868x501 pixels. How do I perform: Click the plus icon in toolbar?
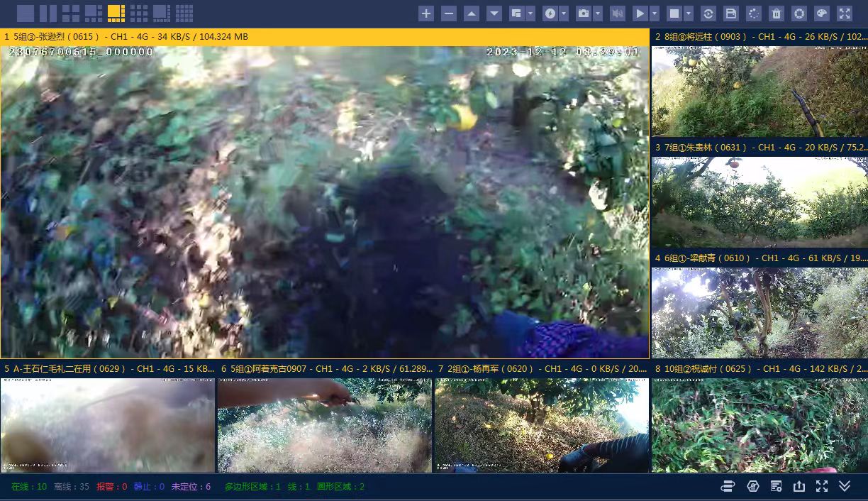coord(426,13)
